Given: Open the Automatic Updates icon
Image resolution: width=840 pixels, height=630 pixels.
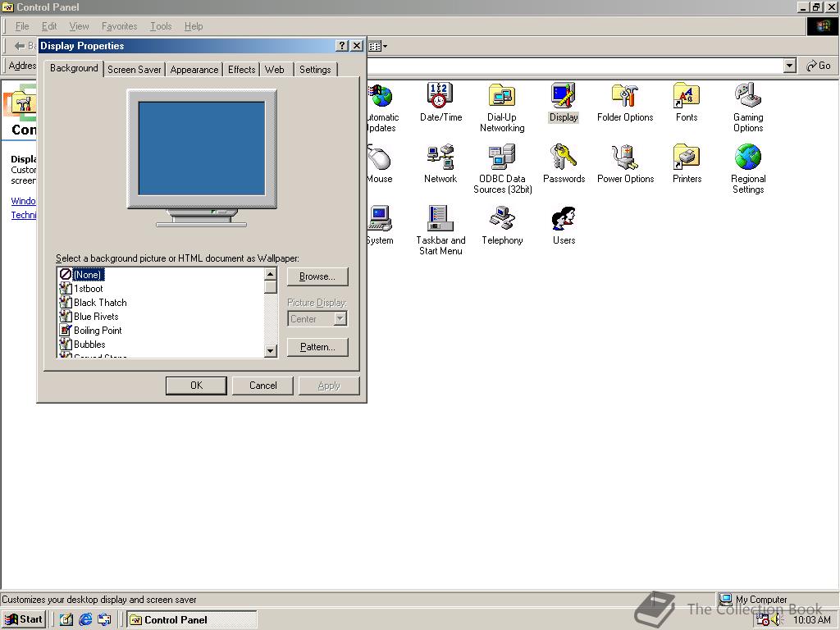Looking at the screenshot, I should click(x=382, y=107).
